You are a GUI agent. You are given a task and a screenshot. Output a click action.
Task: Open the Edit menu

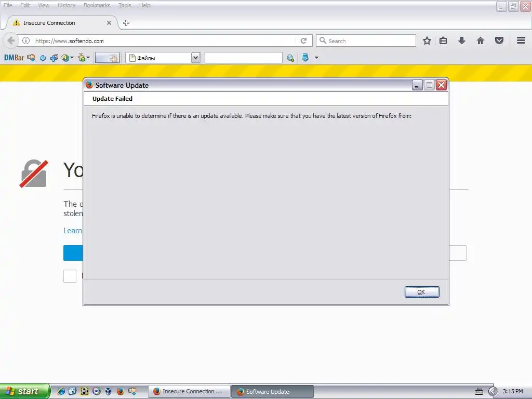pyautogui.click(x=25, y=5)
